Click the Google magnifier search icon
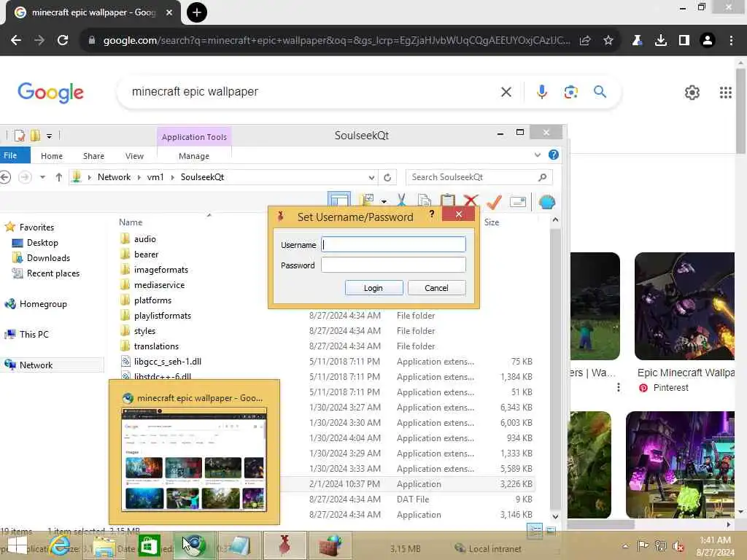This screenshot has height=560, width=747. (600, 91)
